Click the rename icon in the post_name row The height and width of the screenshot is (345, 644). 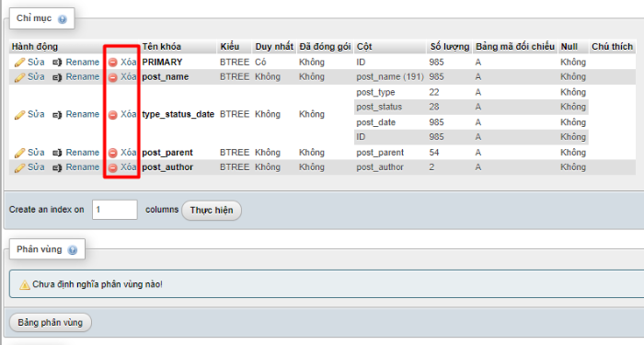point(57,77)
